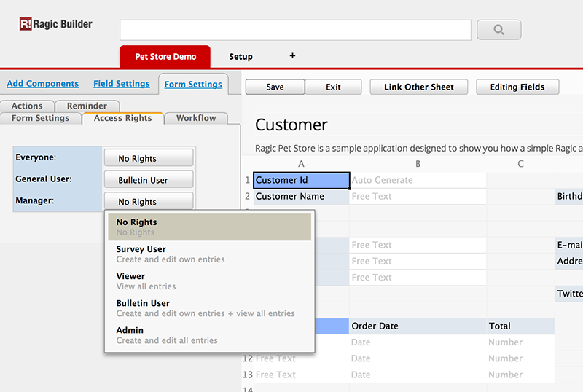Open the Everyone rights dropdown

[x=149, y=158]
